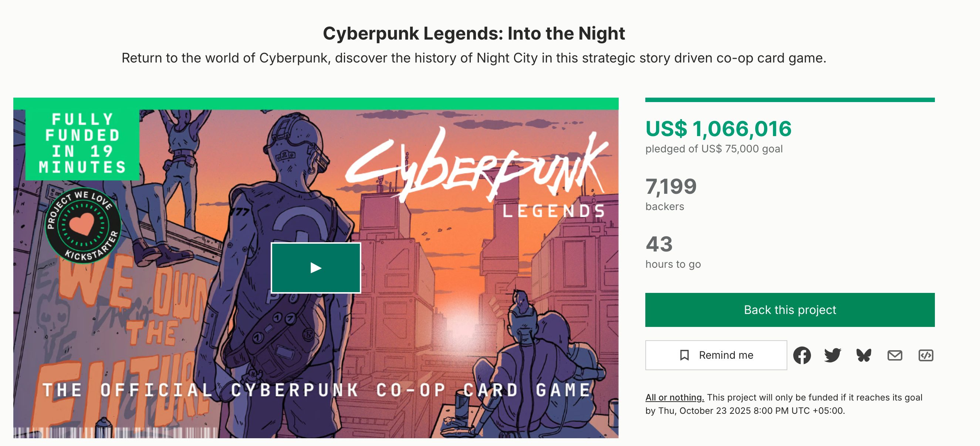Image resolution: width=980 pixels, height=446 pixels.
Task: Share via the Bluesky butterfly icon
Action: tap(864, 355)
